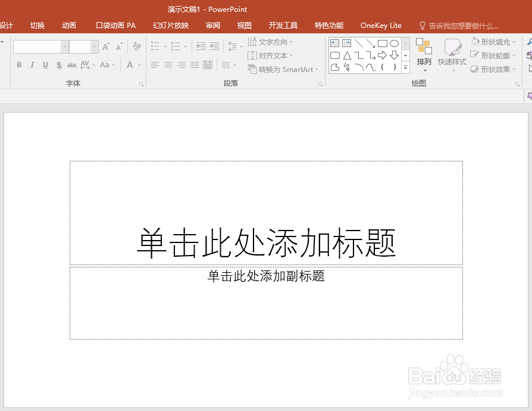The image size is (532, 411).
Task: Open the 口袋动画 PA tab
Action: click(115, 26)
